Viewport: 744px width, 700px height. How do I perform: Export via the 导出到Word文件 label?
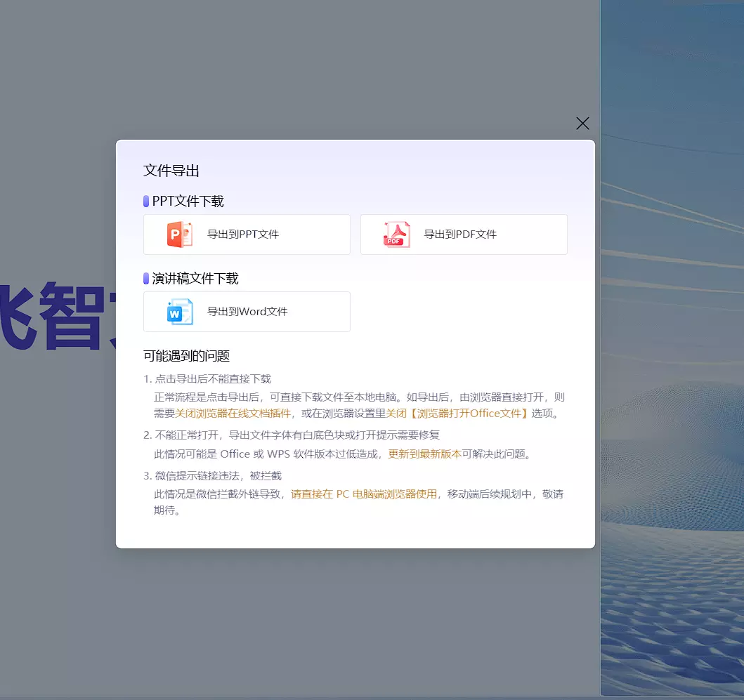[x=247, y=312]
